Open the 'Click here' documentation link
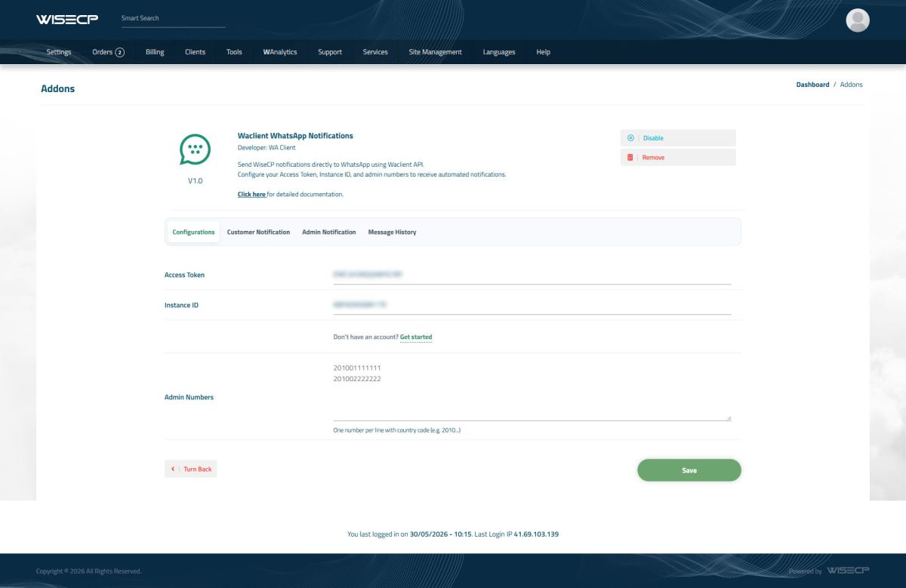This screenshot has width=906, height=588. (x=251, y=194)
